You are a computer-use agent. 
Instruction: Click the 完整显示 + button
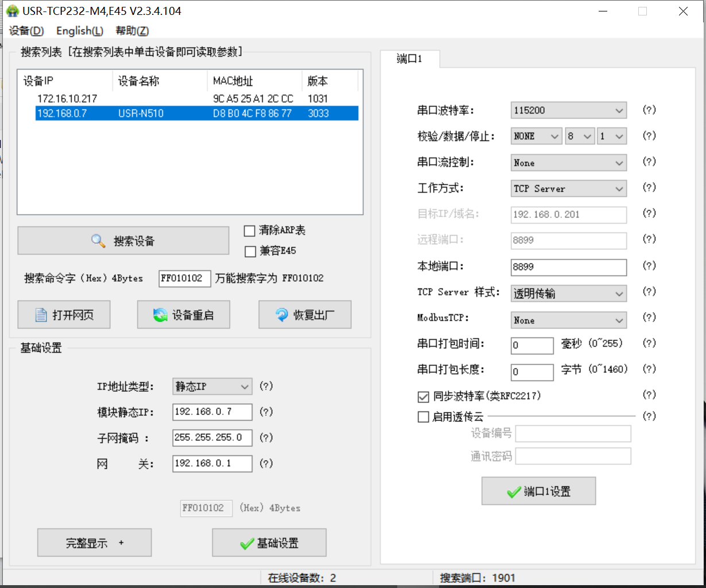pos(95,543)
